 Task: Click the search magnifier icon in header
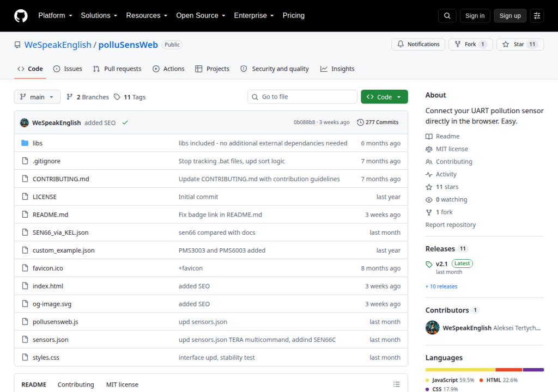447,16
